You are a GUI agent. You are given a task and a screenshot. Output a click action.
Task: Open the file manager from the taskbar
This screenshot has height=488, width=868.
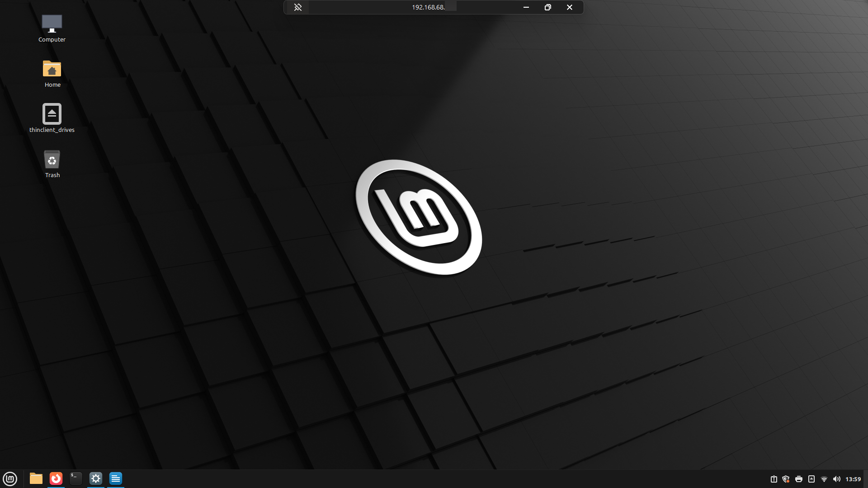click(36, 479)
